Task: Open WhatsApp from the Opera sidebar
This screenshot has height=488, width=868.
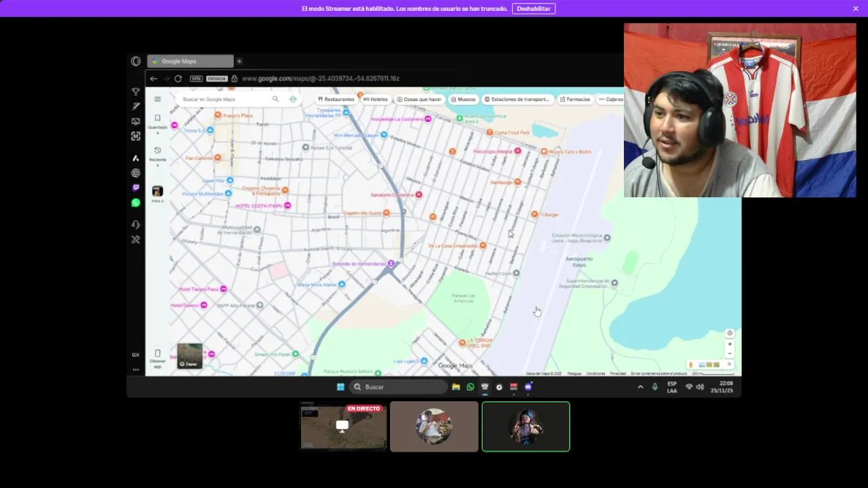Action: (x=136, y=203)
